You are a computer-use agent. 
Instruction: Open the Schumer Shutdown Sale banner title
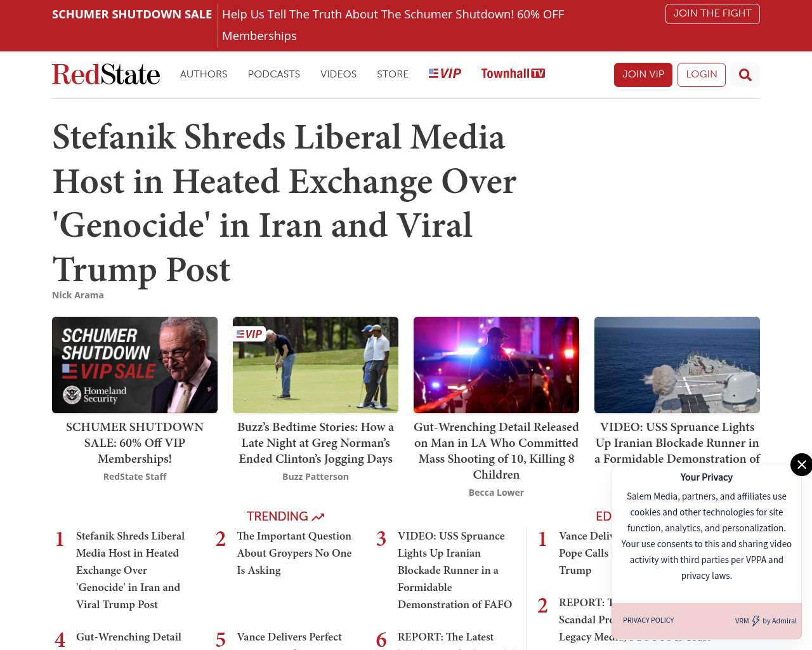point(132,15)
